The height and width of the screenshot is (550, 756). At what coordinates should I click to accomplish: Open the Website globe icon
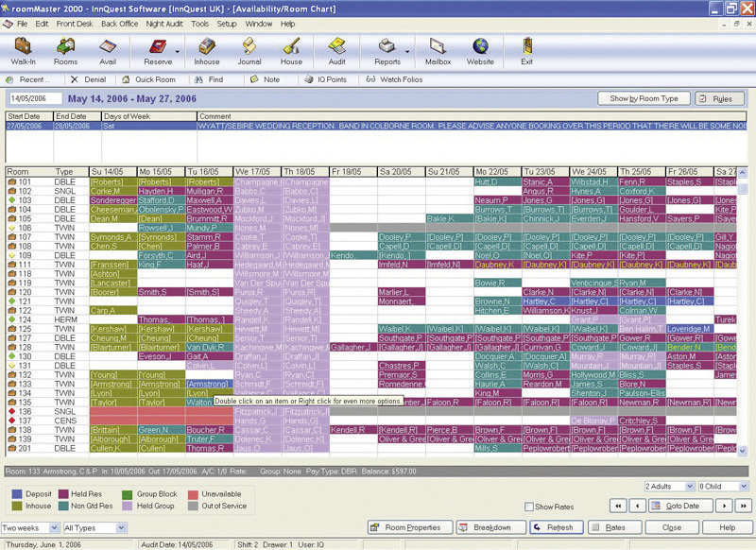click(480, 47)
